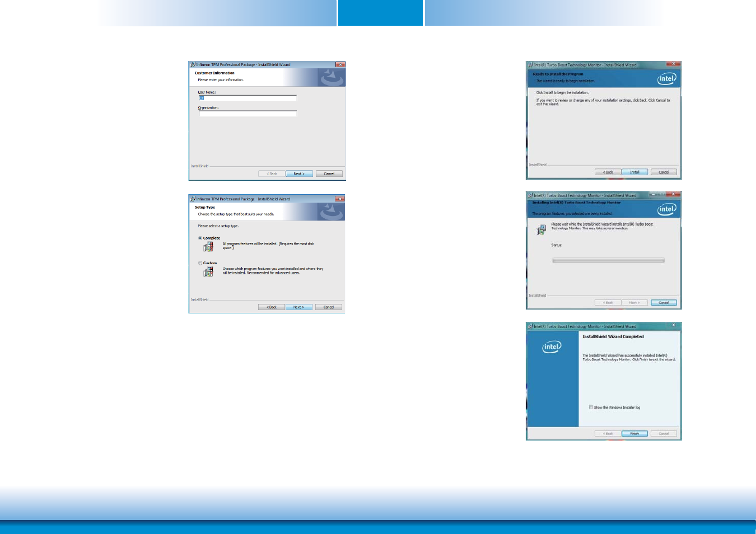Click Cancel in the Setup Type dialog
The width and height of the screenshot is (756, 534).
click(x=329, y=307)
